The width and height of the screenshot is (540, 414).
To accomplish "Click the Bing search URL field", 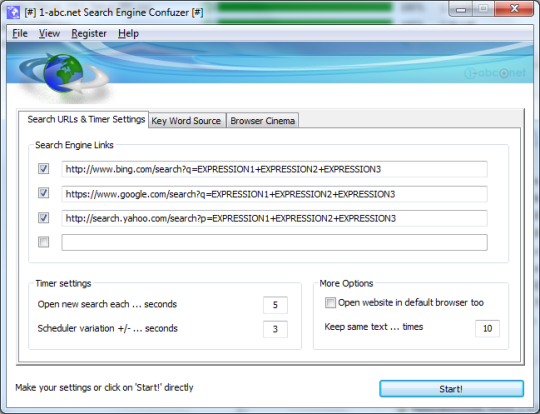I will click(x=274, y=169).
